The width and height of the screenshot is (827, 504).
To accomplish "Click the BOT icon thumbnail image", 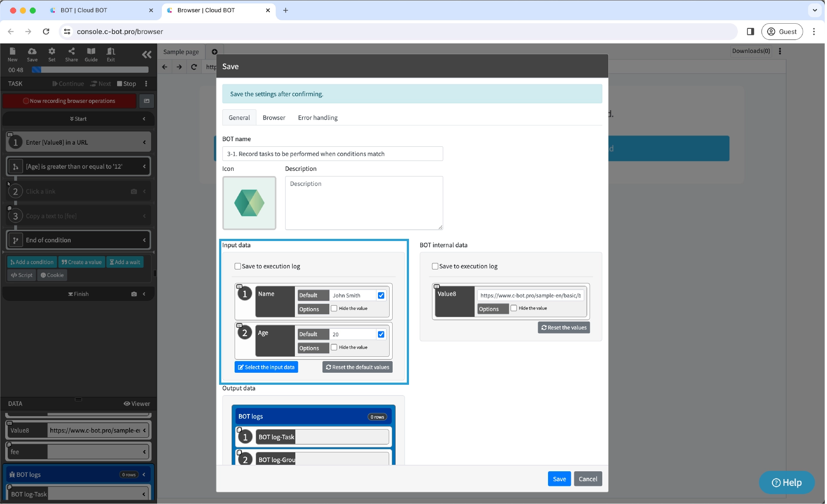I will pyautogui.click(x=249, y=203).
